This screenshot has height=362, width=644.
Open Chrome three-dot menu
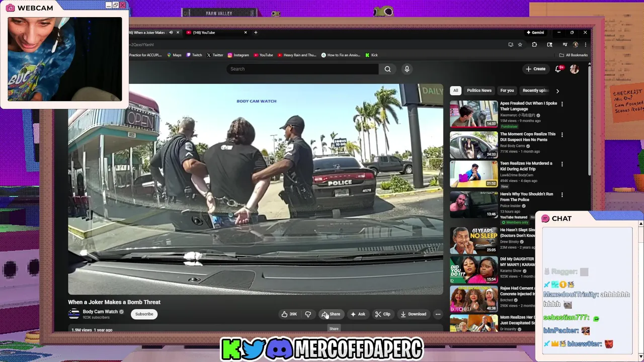point(585,44)
